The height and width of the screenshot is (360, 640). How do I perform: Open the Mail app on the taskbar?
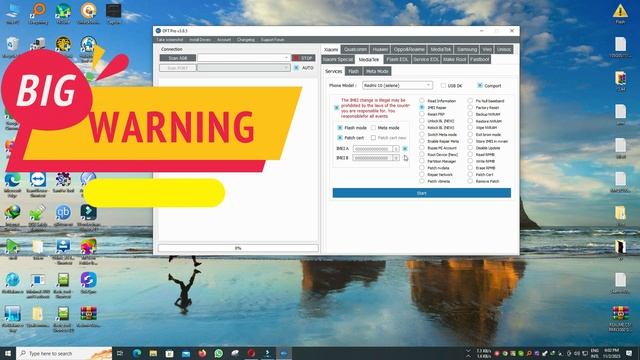pyautogui.click(x=186, y=353)
